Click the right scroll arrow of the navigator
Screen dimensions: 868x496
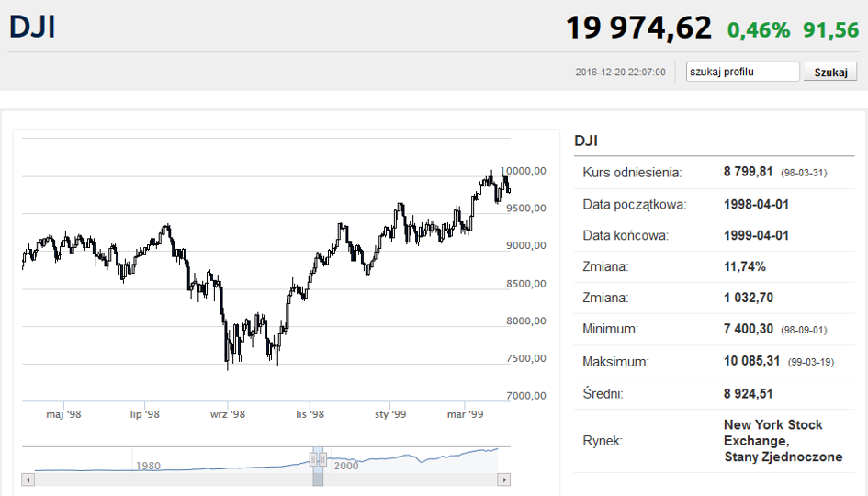[503, 479]
